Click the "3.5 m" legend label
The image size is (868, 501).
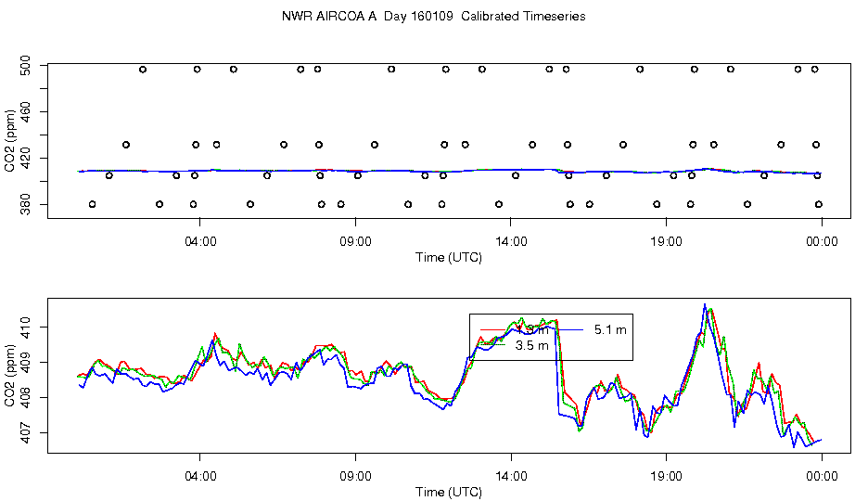[532, 345]
